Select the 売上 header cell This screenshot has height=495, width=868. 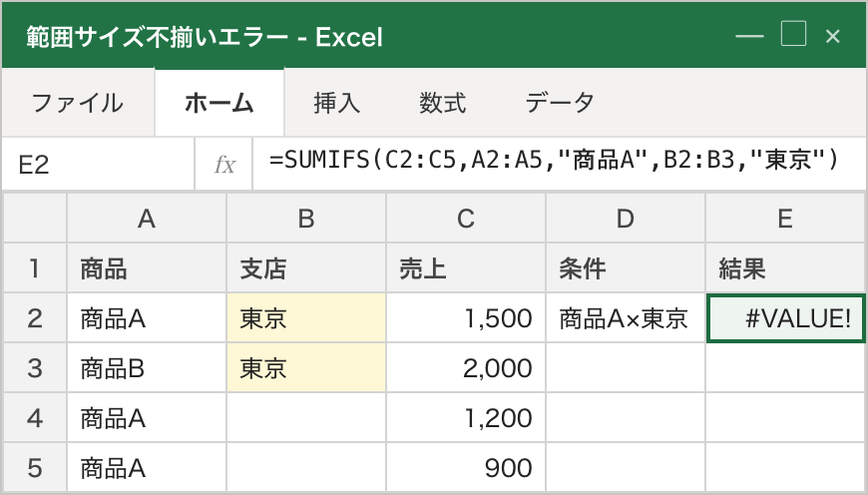click(466, 268)
